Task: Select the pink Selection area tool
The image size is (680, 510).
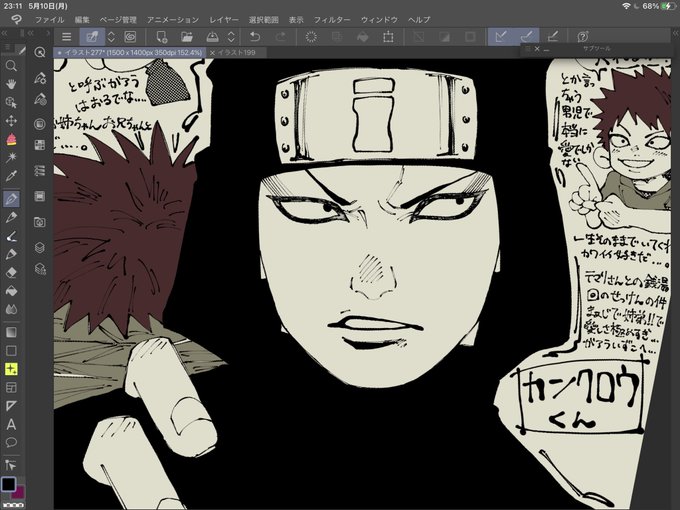Action: click(x=11, y=139)
